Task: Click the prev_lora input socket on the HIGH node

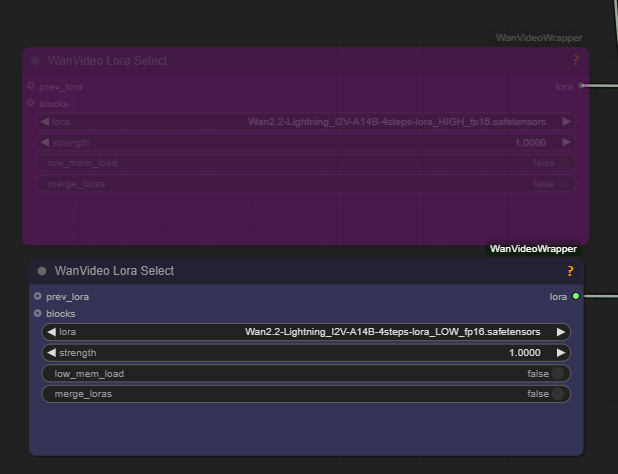Action: click(31, 86)
